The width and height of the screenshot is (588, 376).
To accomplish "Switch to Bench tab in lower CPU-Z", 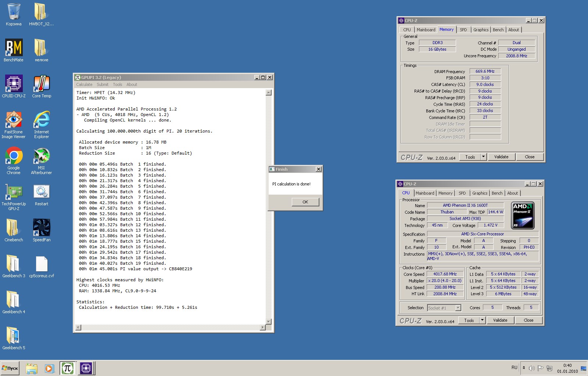I will pyautogui.click(x=497, y=193).
